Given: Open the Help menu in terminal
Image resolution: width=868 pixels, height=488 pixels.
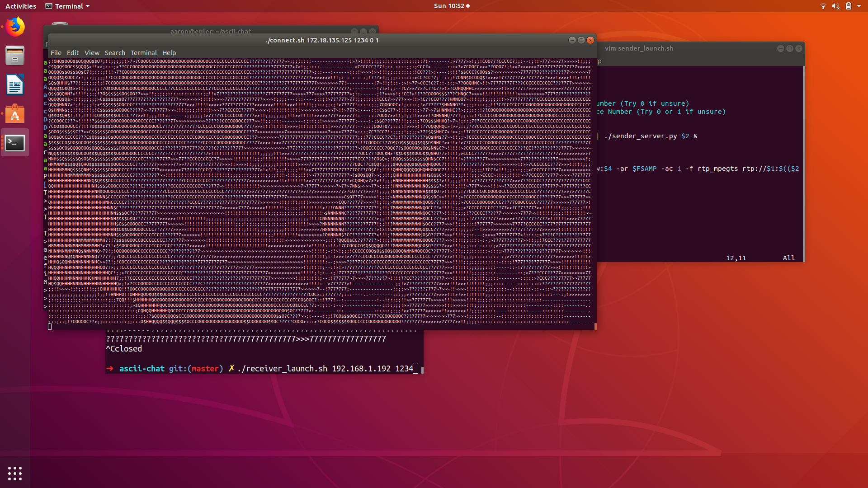Looking at the screenshot, I should pyautogui.click(x=169, y=53).
